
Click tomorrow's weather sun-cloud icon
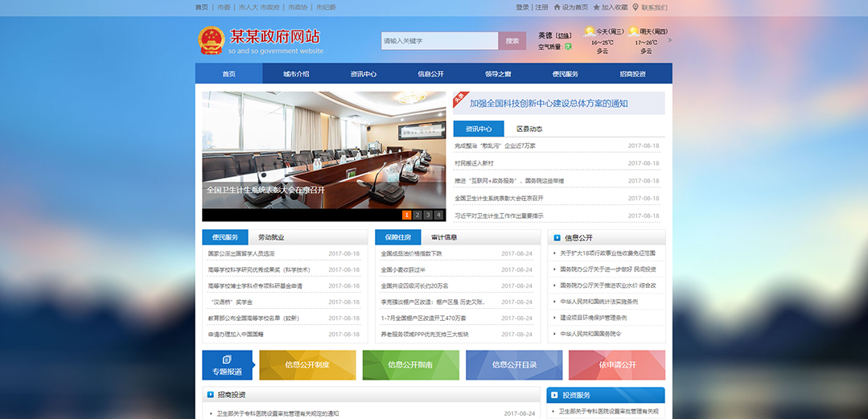(633, 32)
